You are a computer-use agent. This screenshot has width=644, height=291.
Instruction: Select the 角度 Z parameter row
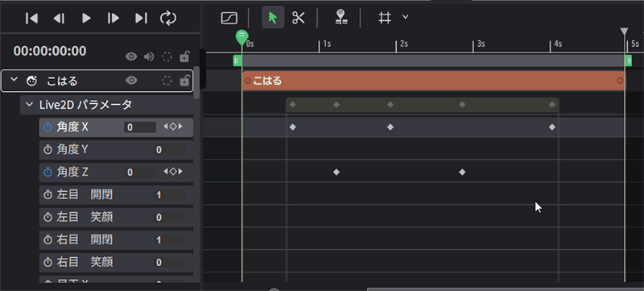point(116,173)
